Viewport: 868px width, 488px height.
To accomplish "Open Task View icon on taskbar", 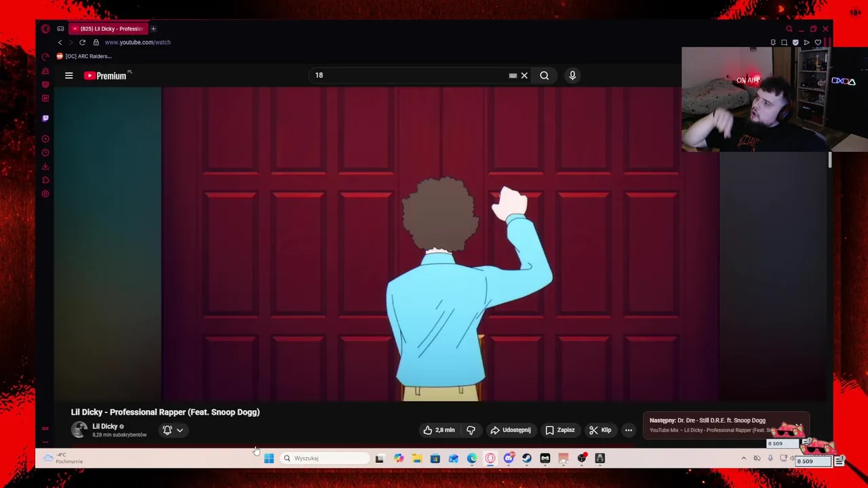I will coord(380,458).
